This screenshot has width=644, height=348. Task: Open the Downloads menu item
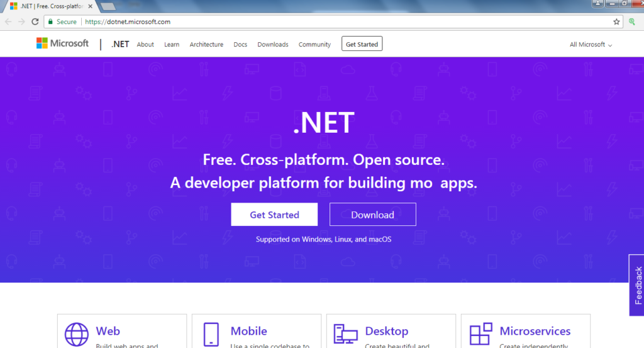point(273,45)
